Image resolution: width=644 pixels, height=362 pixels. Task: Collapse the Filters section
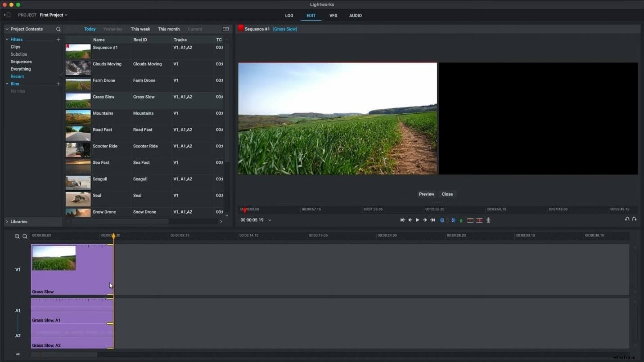[x=7, y=39]
